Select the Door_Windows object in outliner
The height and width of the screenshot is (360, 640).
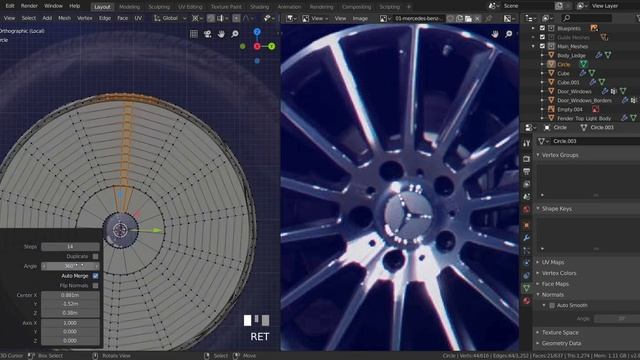[x=574, y=91]
